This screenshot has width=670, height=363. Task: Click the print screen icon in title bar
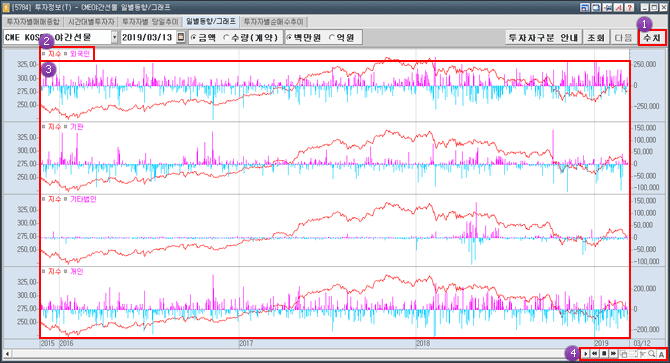coord(596,8)
